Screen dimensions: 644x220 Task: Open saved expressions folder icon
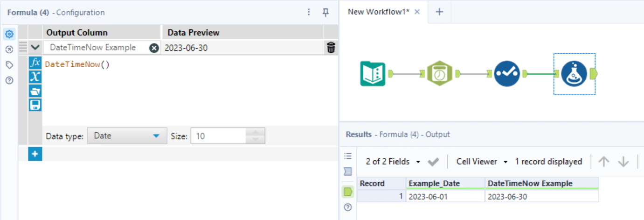click(35, 91)
